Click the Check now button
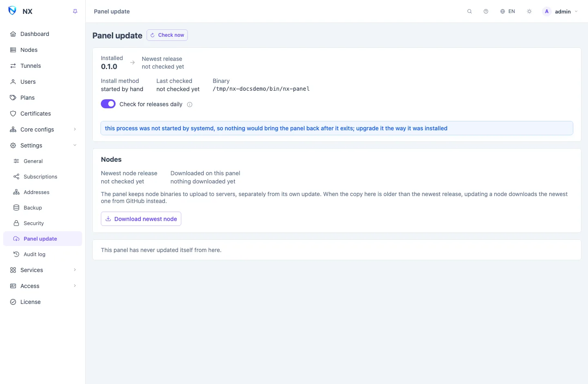The height and width of the screenshot is (384, 588). point(167,35)
